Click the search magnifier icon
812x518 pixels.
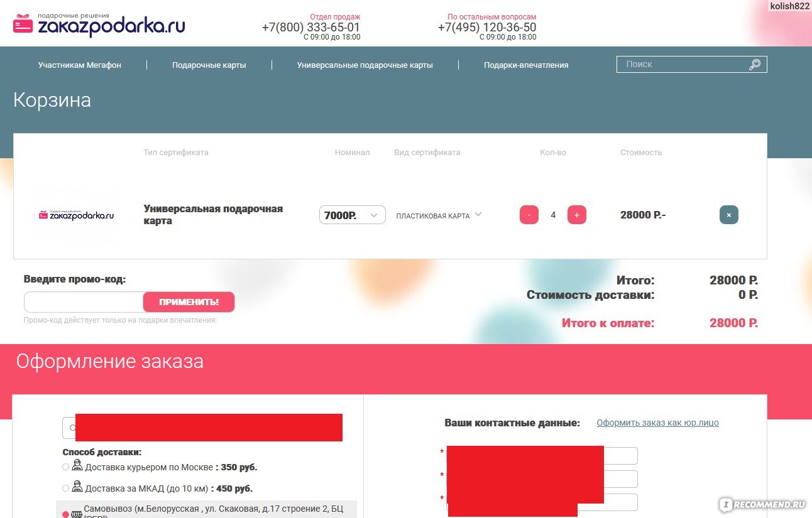[x=755, y=65]
